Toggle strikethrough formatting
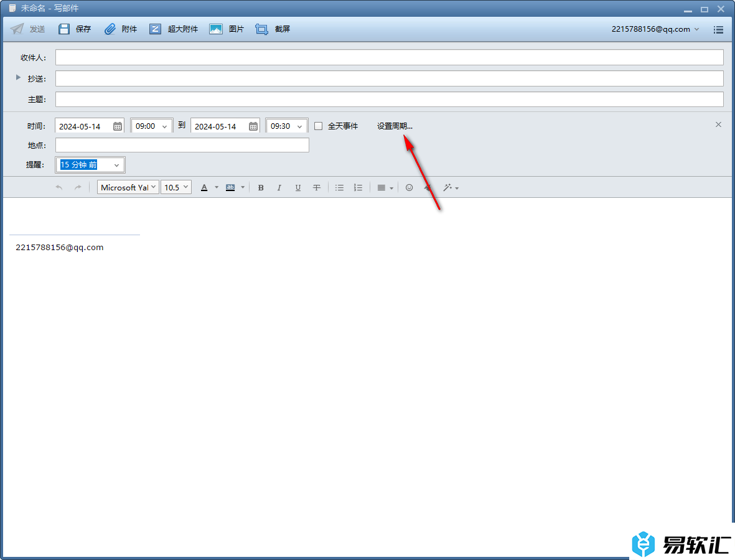Viewport: 735px width, 560px height. pos(317,187)
